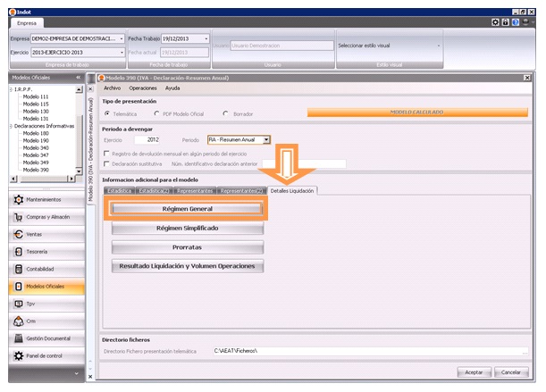
Task: Open the Operaciones menu
Action: click(x=143, y=88)
